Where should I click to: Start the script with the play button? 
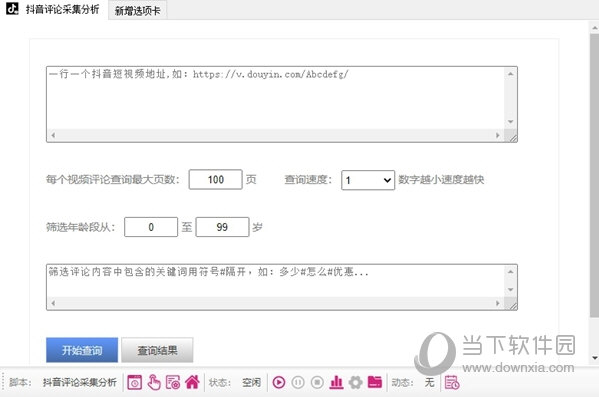click(x=279, y=382)
